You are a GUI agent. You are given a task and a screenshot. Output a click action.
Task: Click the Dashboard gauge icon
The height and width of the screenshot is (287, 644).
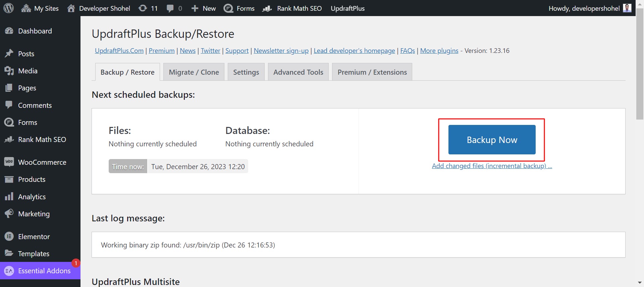click(x=9, y=31)
